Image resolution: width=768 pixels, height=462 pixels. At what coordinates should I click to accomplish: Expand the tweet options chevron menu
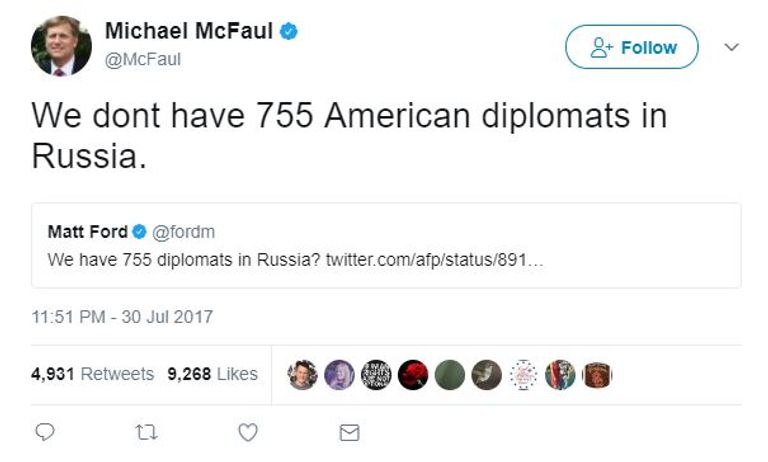[x=731, y=47]
